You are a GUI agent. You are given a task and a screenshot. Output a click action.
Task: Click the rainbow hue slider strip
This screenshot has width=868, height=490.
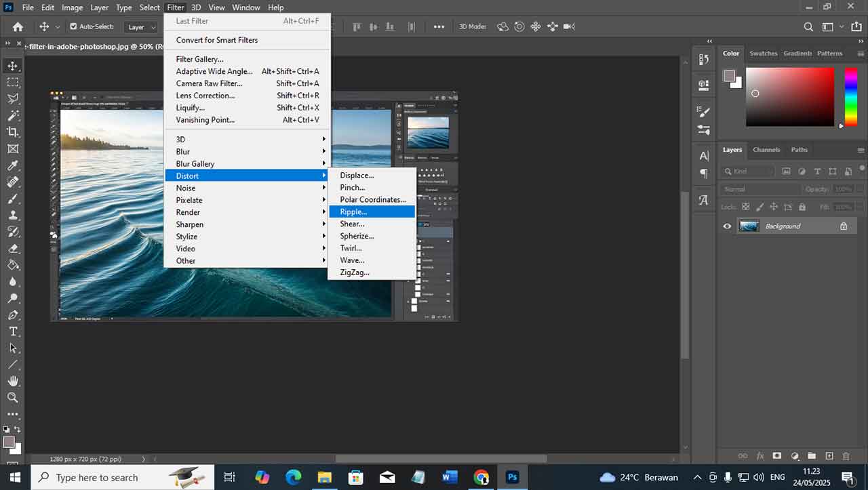(850, 96)
